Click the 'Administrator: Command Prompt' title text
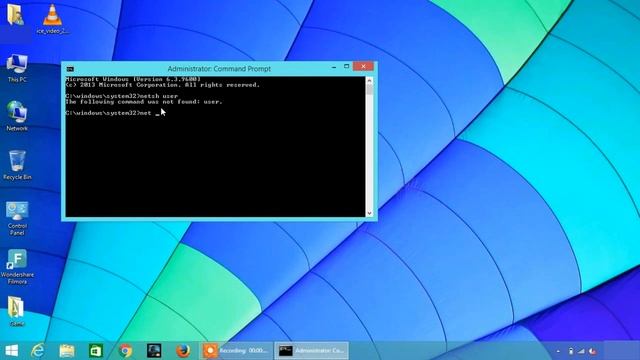Image resolution: width=640 pixels, height=360 pixels. click(219, 69)
